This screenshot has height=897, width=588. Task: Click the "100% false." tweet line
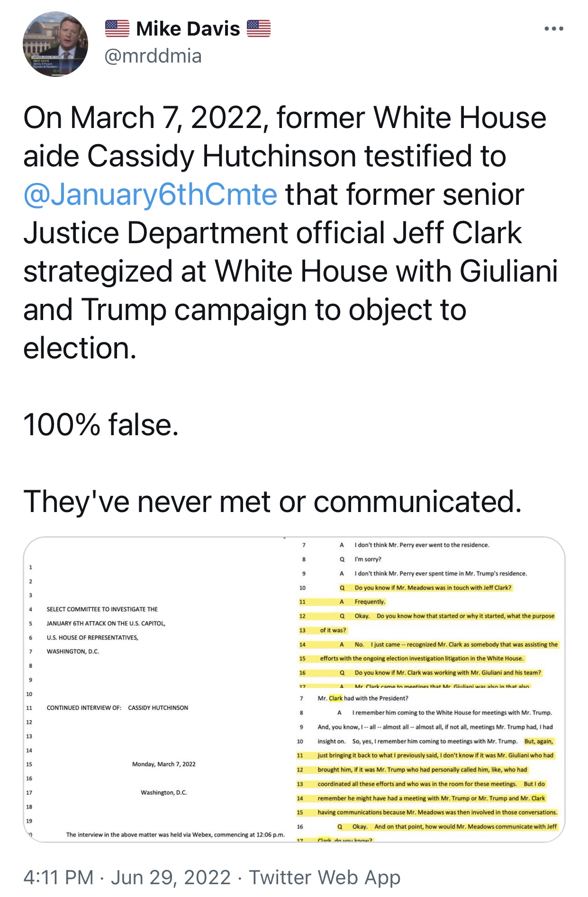click(x=101, y=425)
